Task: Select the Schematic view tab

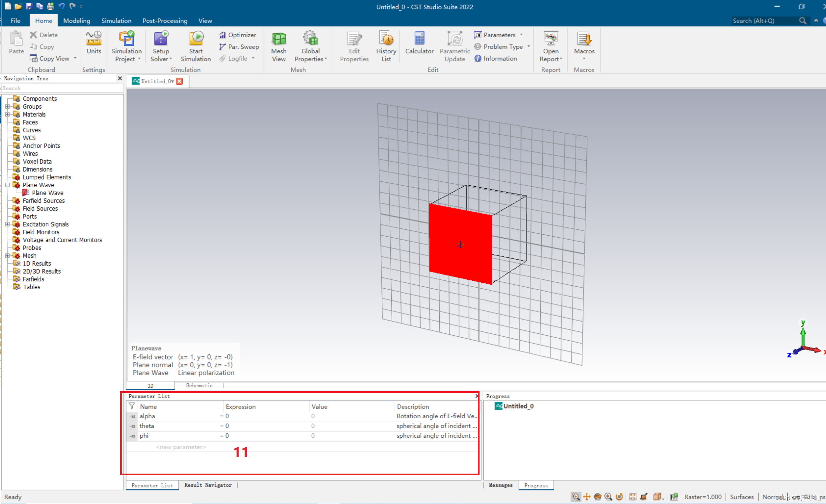Action: (199, 385)
